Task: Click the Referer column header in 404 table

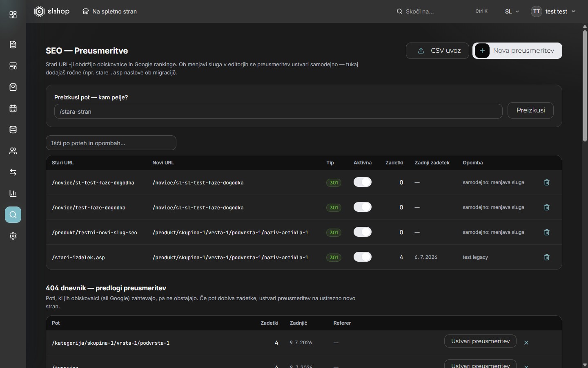Action: (342, 323)
